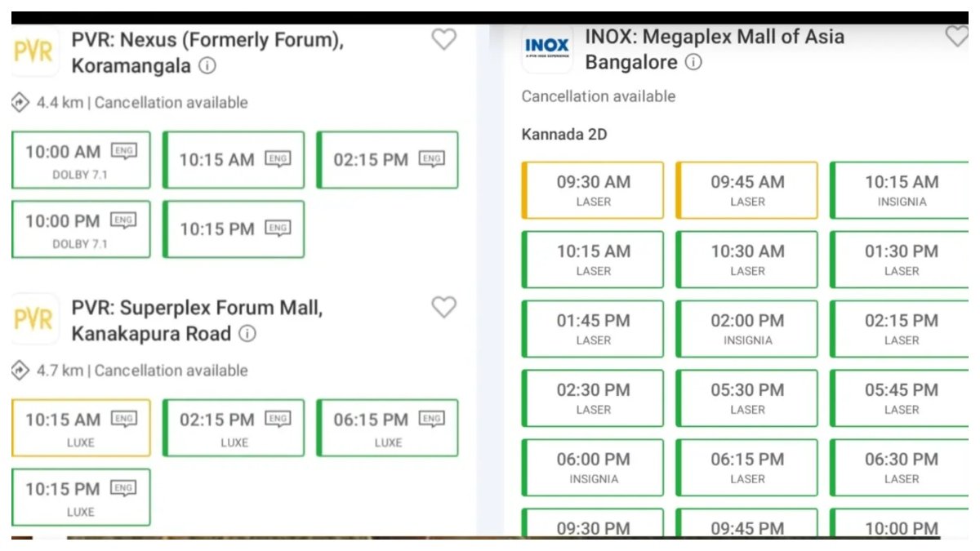980x551 pixels.
Task: Open info icon beside Kanakapura Road
Action: pos(247,334)
